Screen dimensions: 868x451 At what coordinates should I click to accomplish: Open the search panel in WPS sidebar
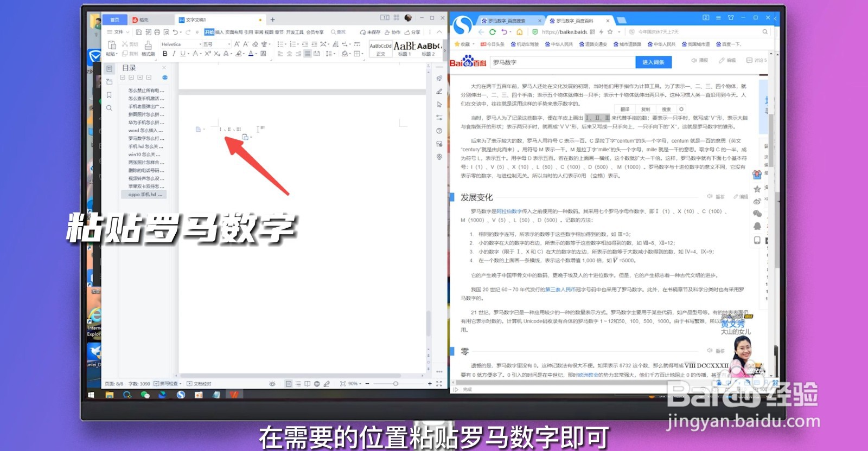click(x=109, y=108)
